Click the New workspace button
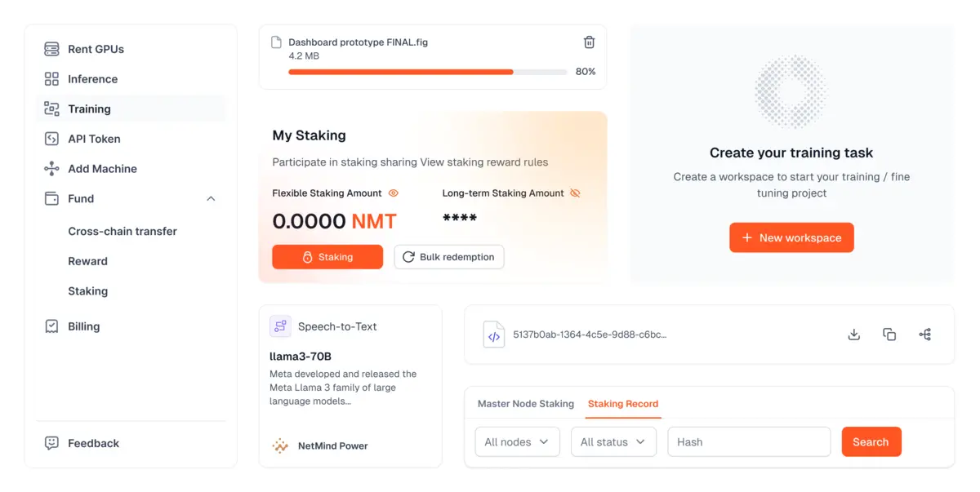980x492 pixels. 791,238
